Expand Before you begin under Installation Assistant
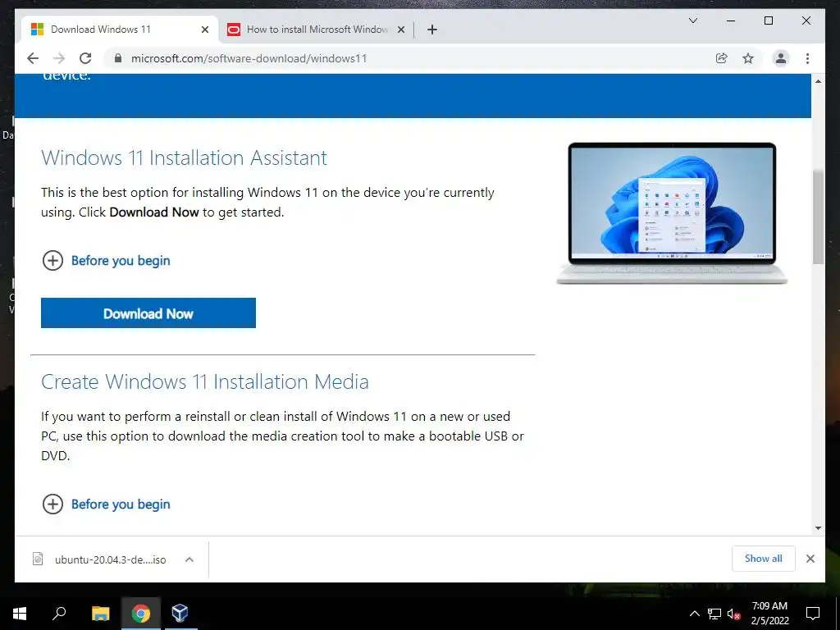 pos(106,261)
